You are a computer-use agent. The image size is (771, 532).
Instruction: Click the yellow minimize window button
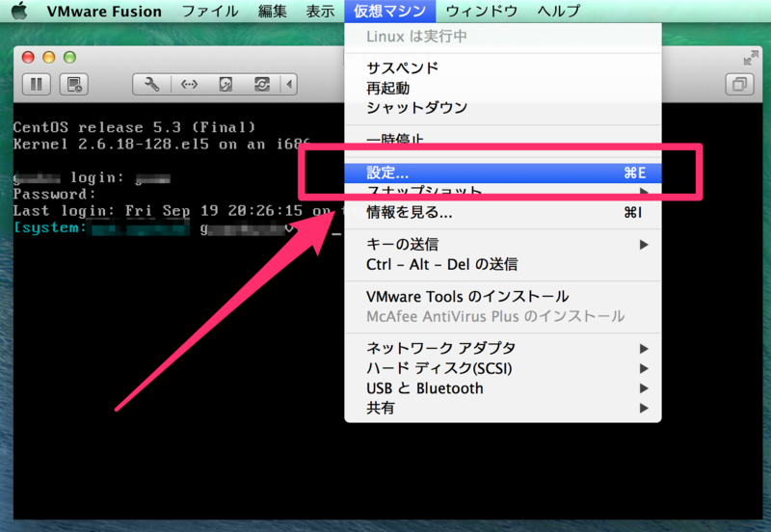click(x=49, y=58)
